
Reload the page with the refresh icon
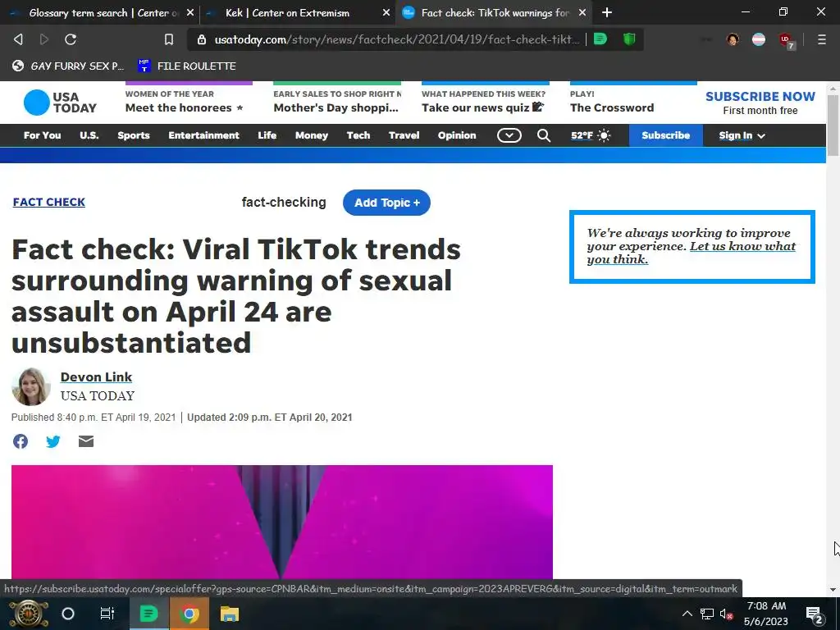coord(71,39)
